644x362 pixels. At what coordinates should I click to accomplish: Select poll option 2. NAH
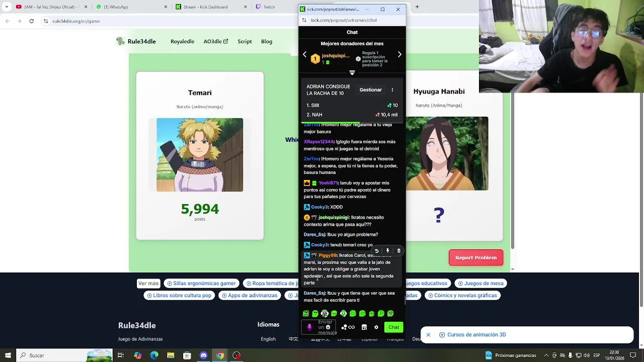click(x=352, y=115)
